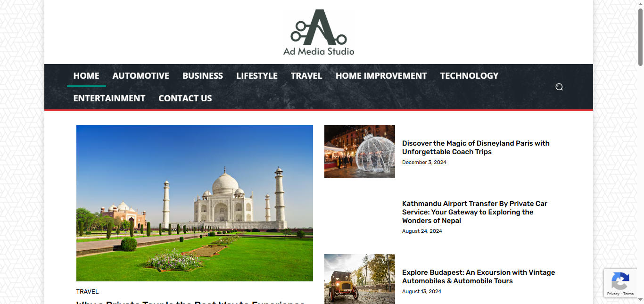The height and width of the screenshot is (304, 644).
Task: Open the Taj Mahal featured image
Action: [x=195, y=203]
